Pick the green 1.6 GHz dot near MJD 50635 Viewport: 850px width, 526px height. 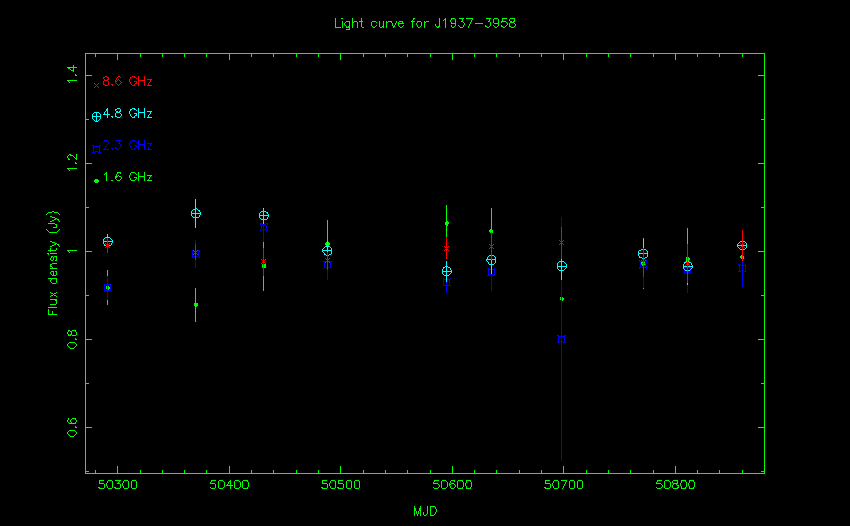tap(491, 231)
